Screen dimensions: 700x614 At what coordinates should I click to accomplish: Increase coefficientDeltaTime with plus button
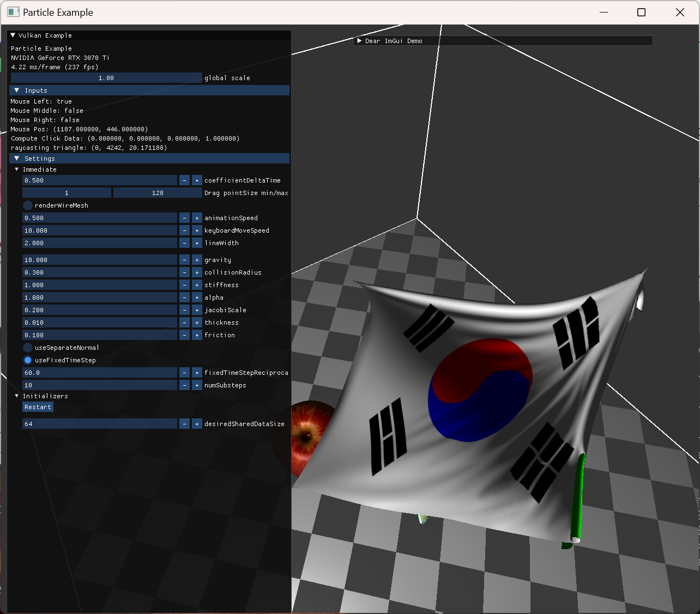tap(197, 180)
